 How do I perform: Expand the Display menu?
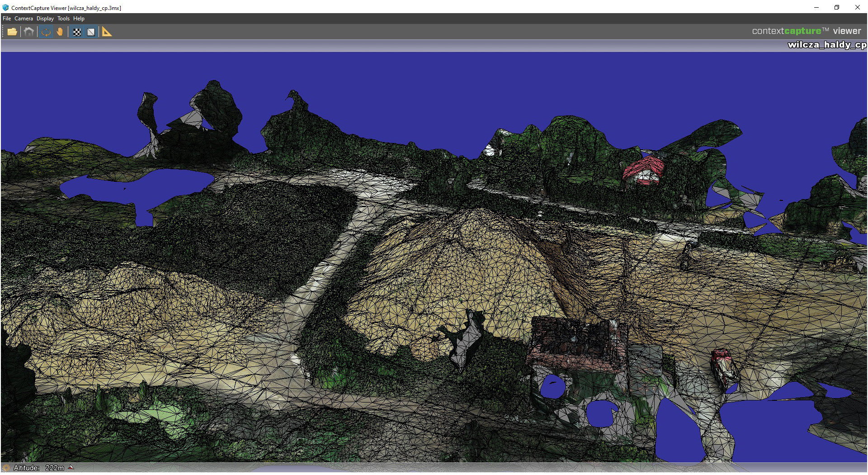[x=45, y=19]
